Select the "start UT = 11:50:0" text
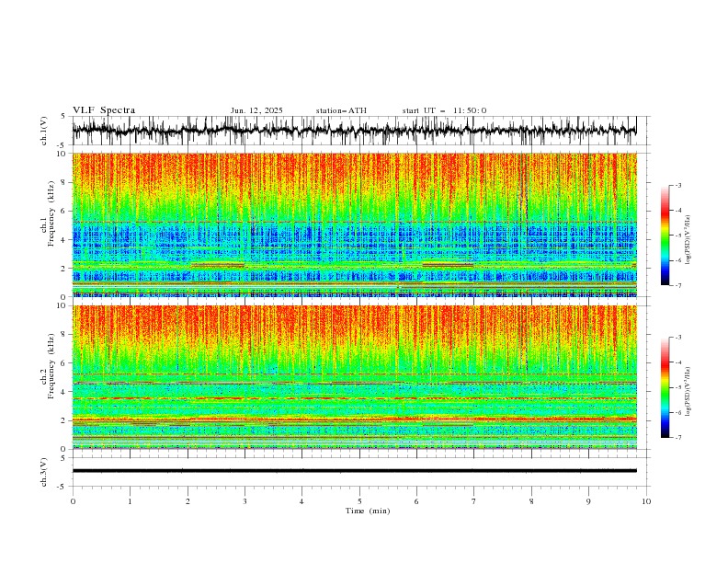 444,110
